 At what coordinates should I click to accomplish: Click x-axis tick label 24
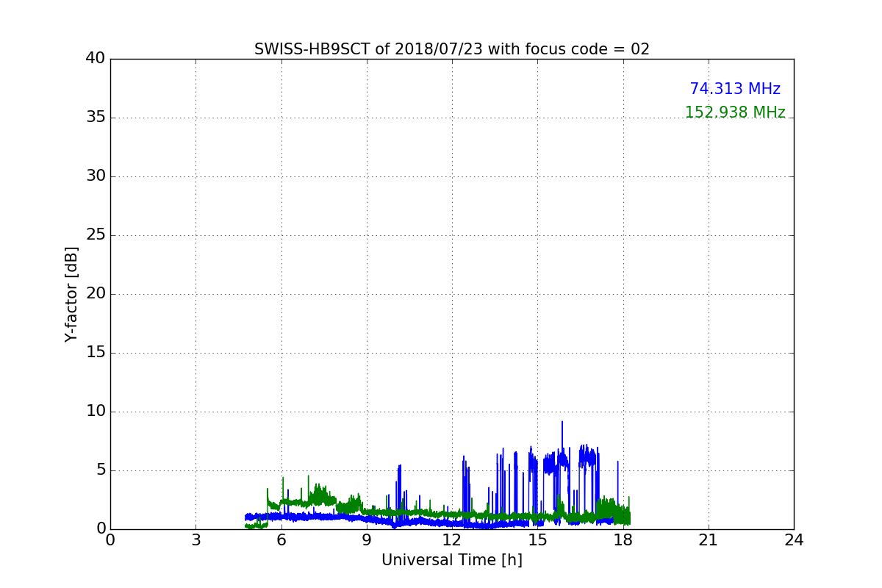point(794,540)
